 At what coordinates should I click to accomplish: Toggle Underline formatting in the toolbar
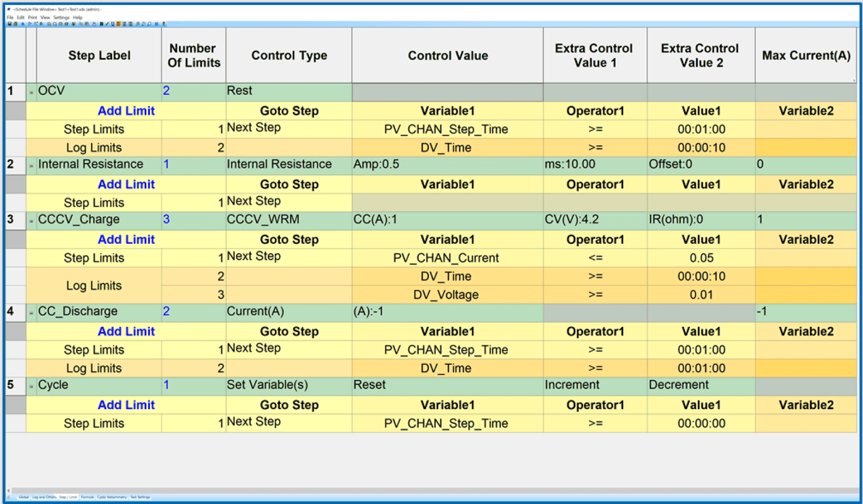click(113, 23)
